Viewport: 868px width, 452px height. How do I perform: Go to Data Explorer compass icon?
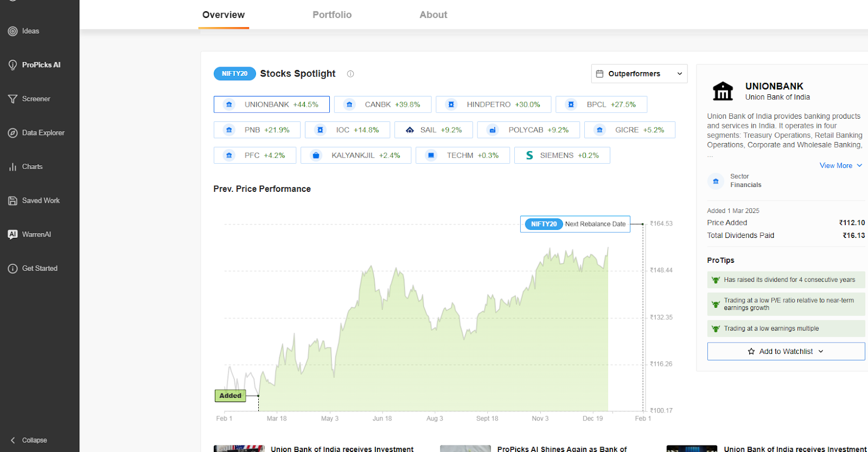pos(13,133)
